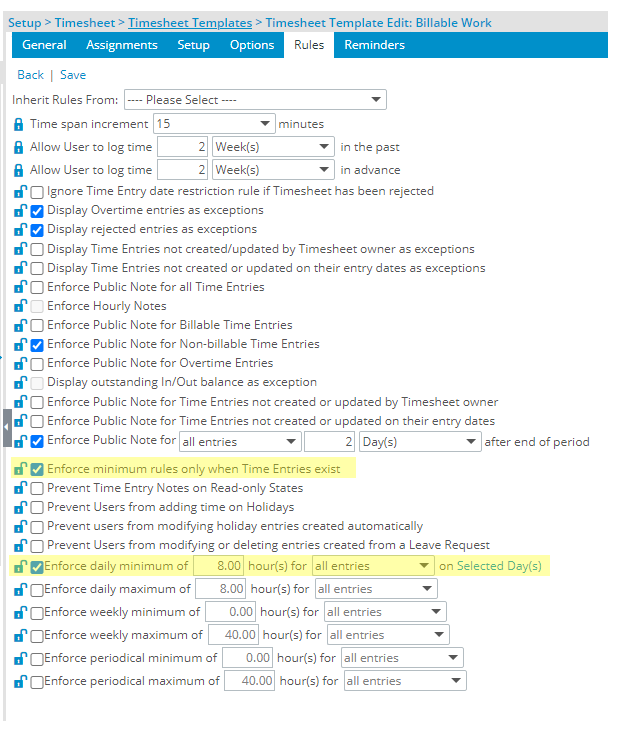620x733 pixels.
Task: Open Inherit Rules From dropdown
Action: pos(255,100)
